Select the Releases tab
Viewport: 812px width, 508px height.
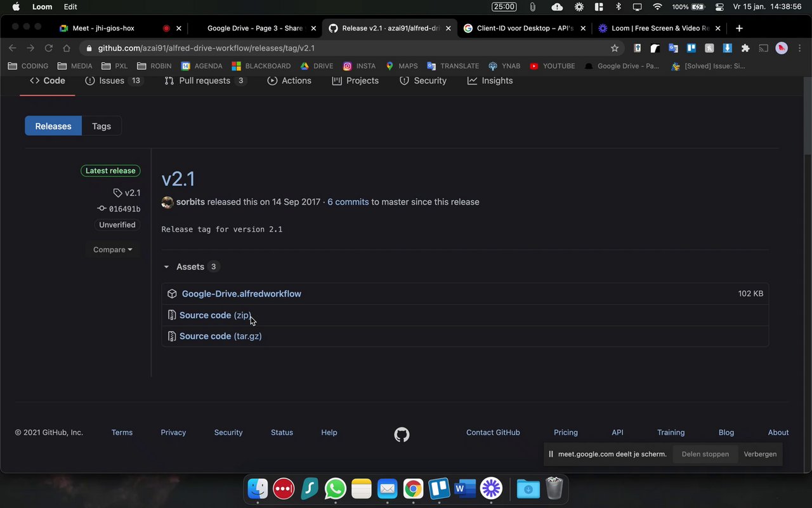pyautogui.click(x=53, y=126)
